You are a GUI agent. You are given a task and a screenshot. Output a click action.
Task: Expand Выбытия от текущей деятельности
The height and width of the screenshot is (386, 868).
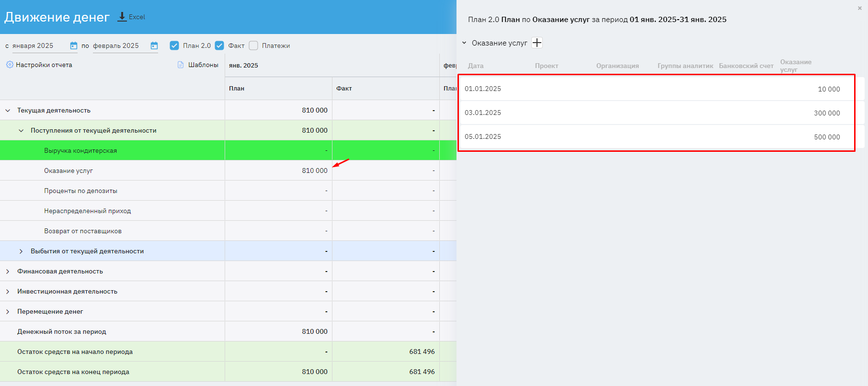click(21, 251)
